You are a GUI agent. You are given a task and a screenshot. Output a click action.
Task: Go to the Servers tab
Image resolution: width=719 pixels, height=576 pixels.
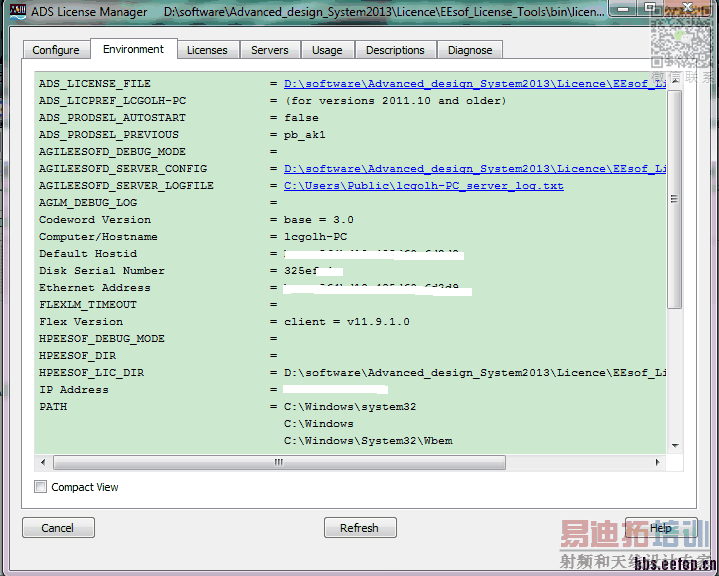[x=270, y=50]
